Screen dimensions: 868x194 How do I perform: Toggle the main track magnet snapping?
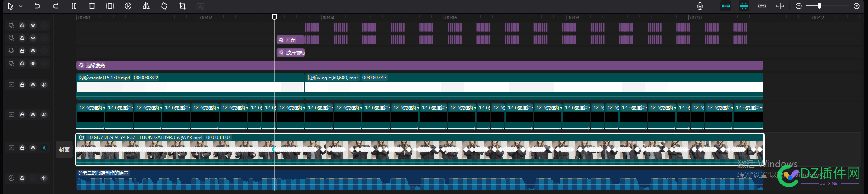click(x=726, y=6)
